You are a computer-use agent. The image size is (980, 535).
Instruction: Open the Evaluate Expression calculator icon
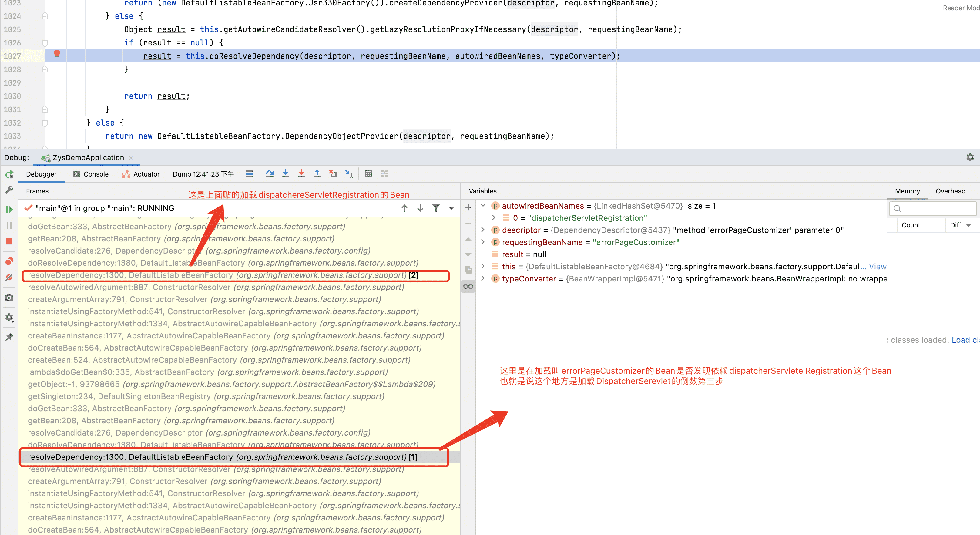pyautogui.click(x=368, y=173)
